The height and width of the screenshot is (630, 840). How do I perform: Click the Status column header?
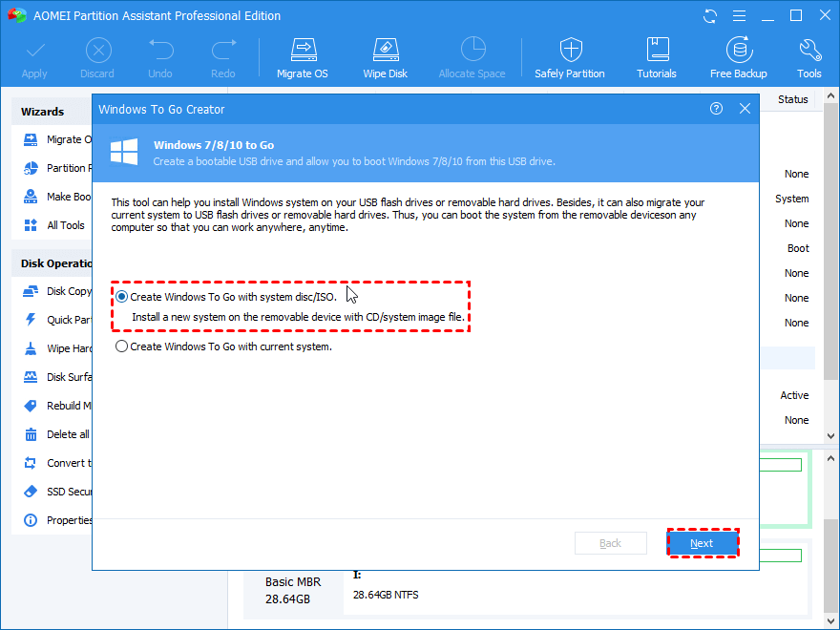[792, 99]
